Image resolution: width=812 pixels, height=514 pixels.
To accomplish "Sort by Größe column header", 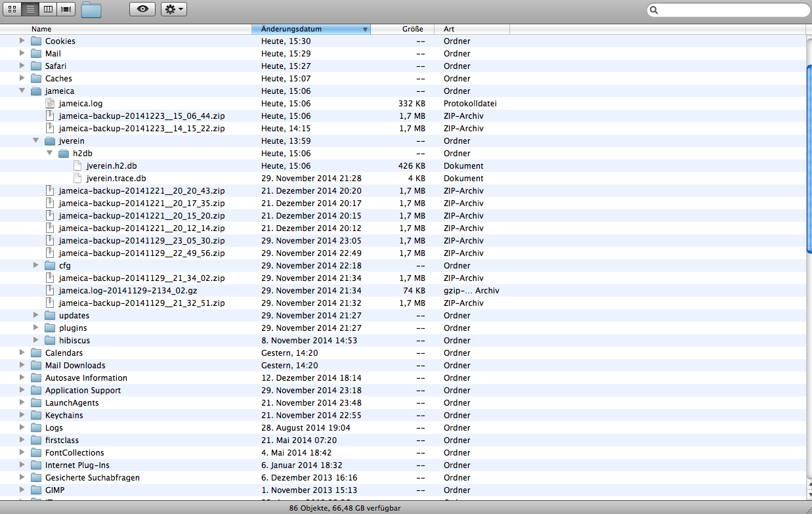I will 412,29.
